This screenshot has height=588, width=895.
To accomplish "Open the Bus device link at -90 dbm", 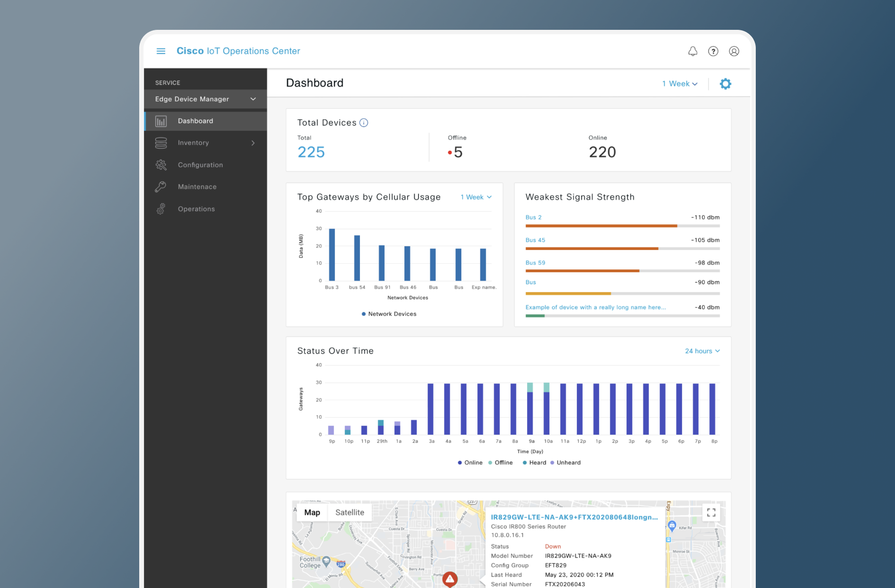I will point(530,282).
